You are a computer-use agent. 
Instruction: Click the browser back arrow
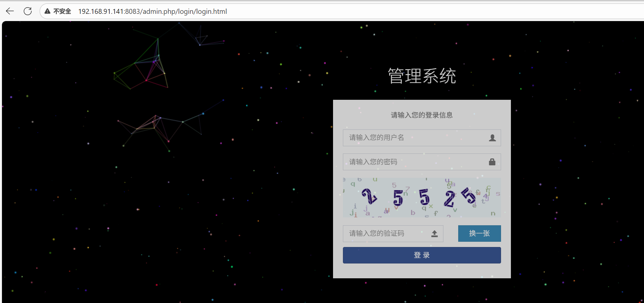coord(10,11)
